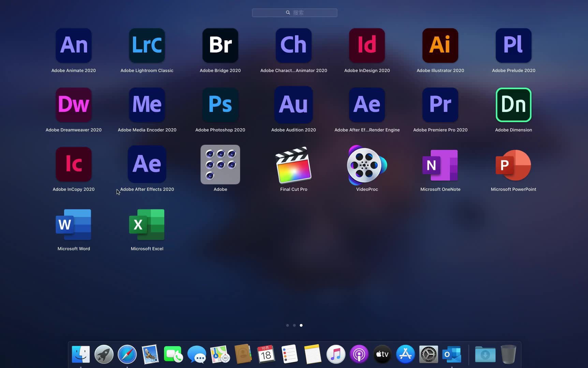Open Microsoft Excel
588x368 pixels.
(x=147, y=225)
